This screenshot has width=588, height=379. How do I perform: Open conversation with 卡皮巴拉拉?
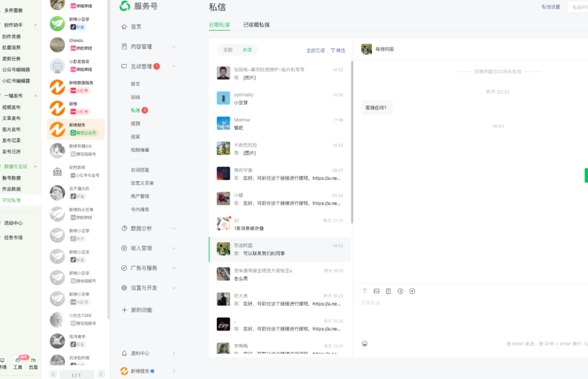tap(280, 149)
